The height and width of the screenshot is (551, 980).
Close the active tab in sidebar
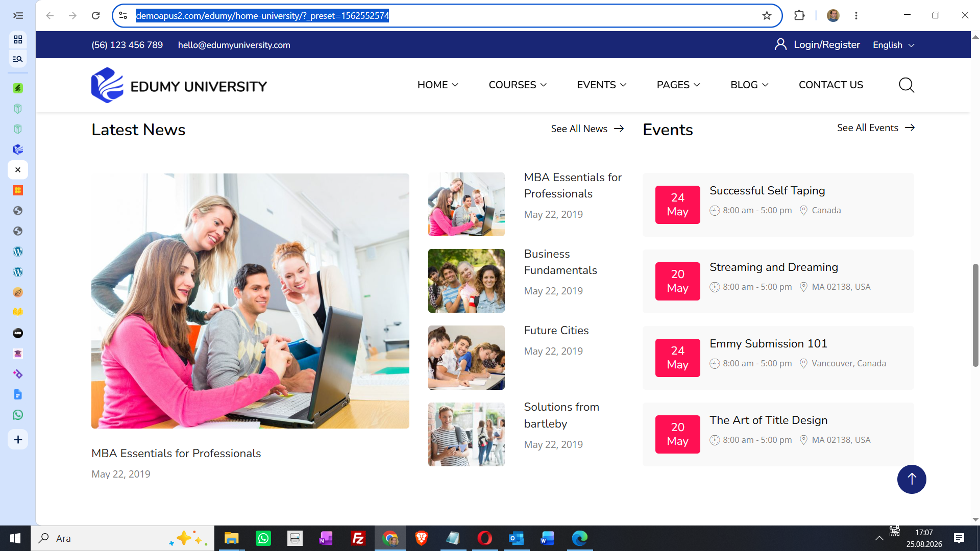[18, 170]
